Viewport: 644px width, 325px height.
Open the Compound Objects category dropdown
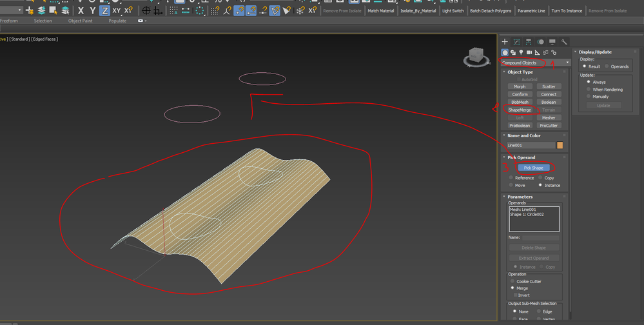535,63
